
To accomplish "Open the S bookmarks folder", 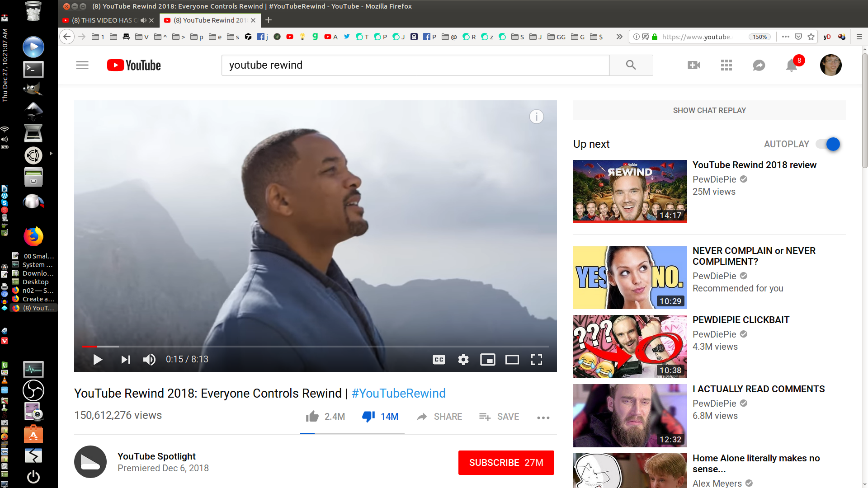I will (518, 37).
